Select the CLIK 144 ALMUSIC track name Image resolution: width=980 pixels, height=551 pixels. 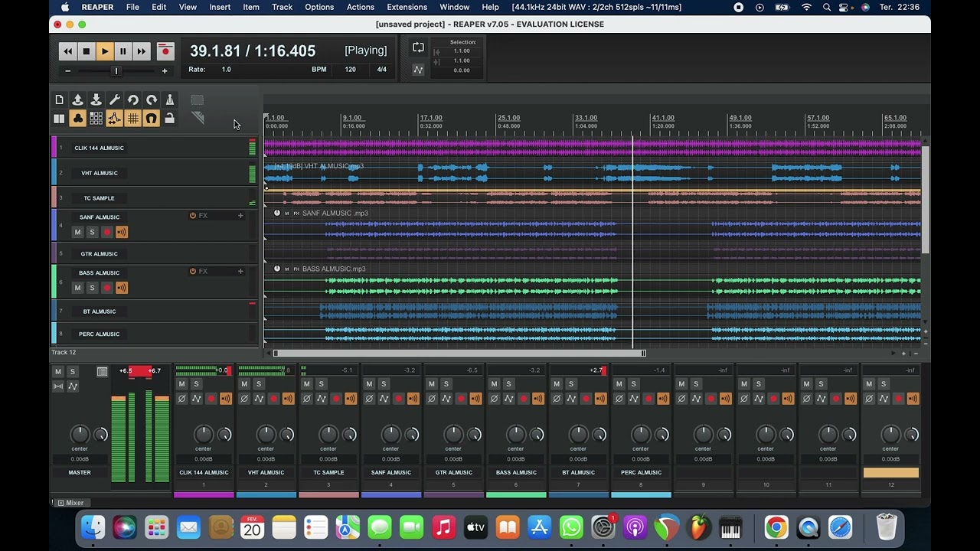99,148
